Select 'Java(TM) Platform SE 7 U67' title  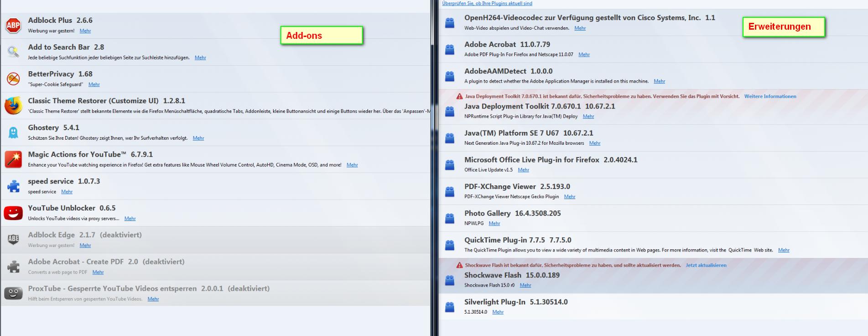click(x=511, y=133)
